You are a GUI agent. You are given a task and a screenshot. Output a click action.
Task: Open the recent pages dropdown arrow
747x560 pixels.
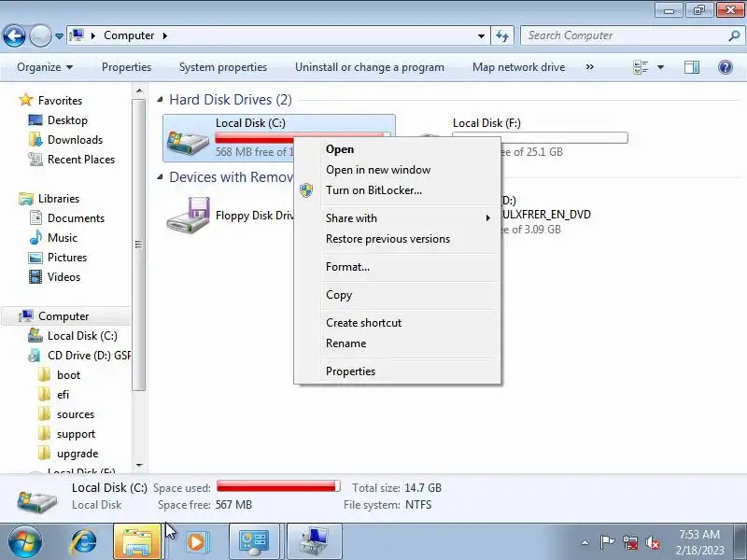click(59, 35)
